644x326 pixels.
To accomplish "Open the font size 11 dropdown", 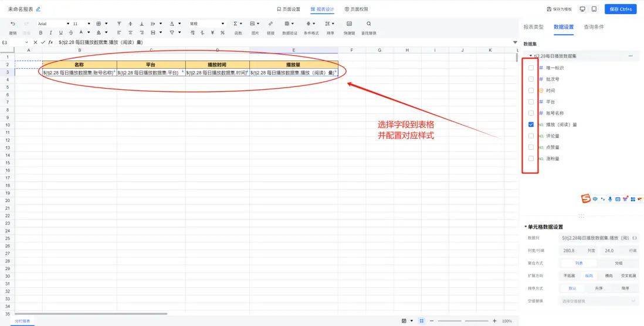I will [x=82, y=24].
